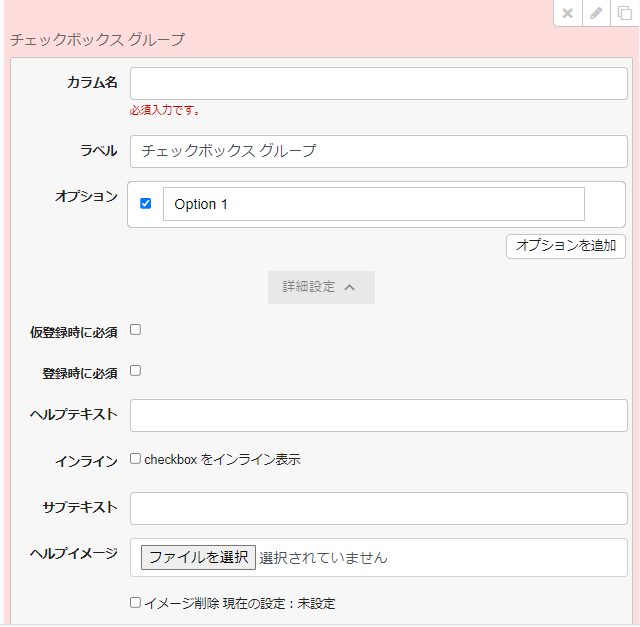Click into the ラベル text field
This screenshot has height=627, width=640.
[378, 151]
